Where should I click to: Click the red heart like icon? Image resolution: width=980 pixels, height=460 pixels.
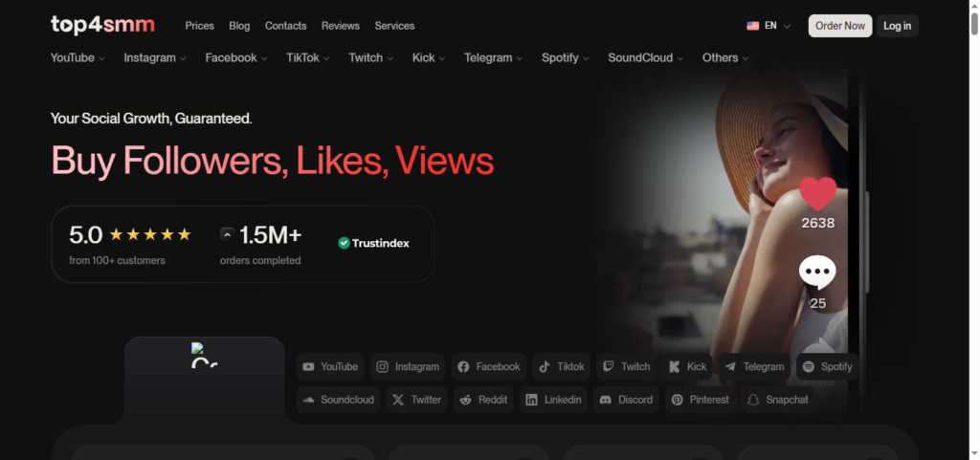click(x=817, y=193)
